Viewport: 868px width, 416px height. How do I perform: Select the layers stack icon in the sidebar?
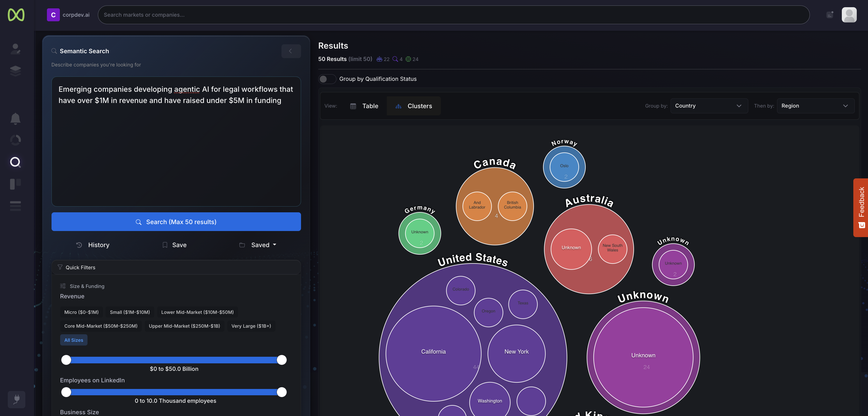16,70
